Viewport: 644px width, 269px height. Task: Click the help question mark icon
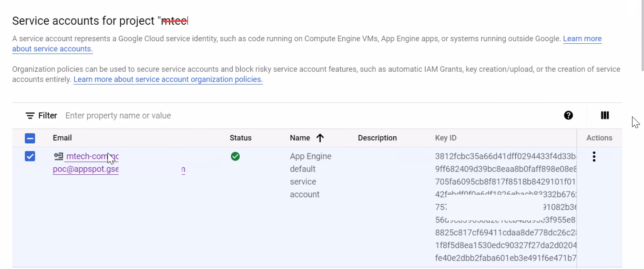568,115
